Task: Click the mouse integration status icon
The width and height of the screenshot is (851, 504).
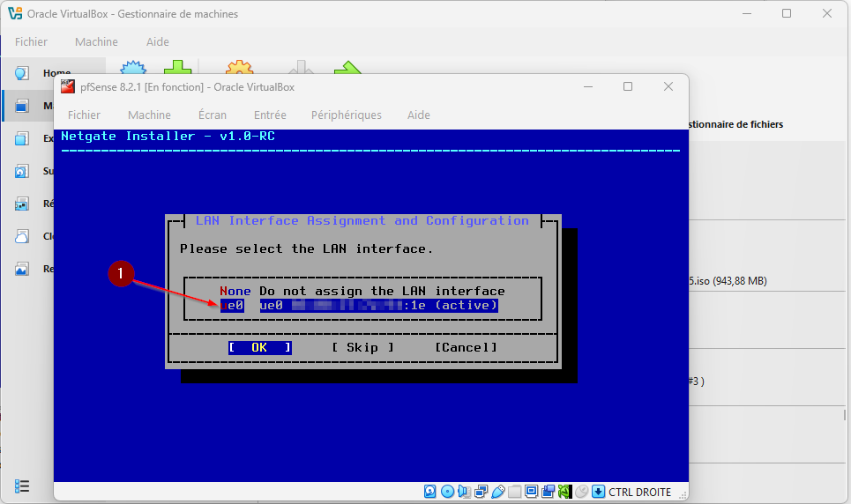Action: click(x=581, y=492)
